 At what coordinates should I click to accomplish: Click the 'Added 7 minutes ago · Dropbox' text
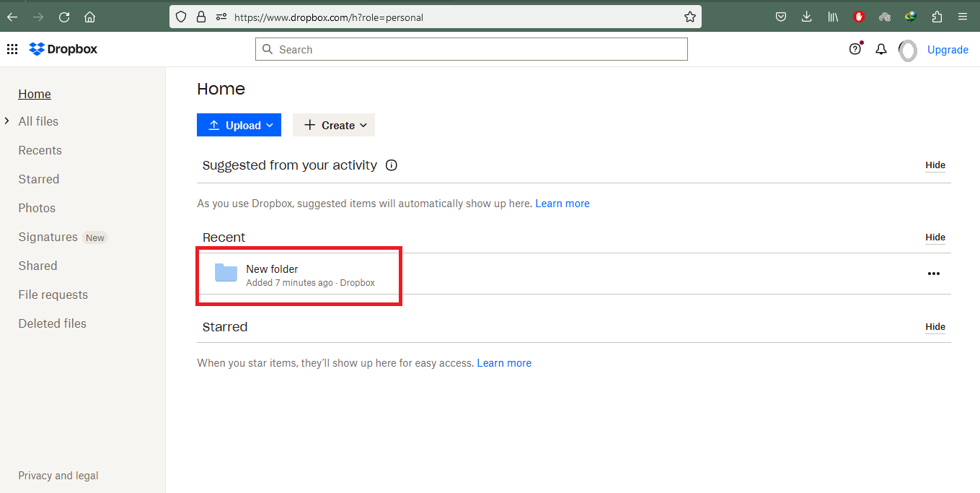coord(310,283)
